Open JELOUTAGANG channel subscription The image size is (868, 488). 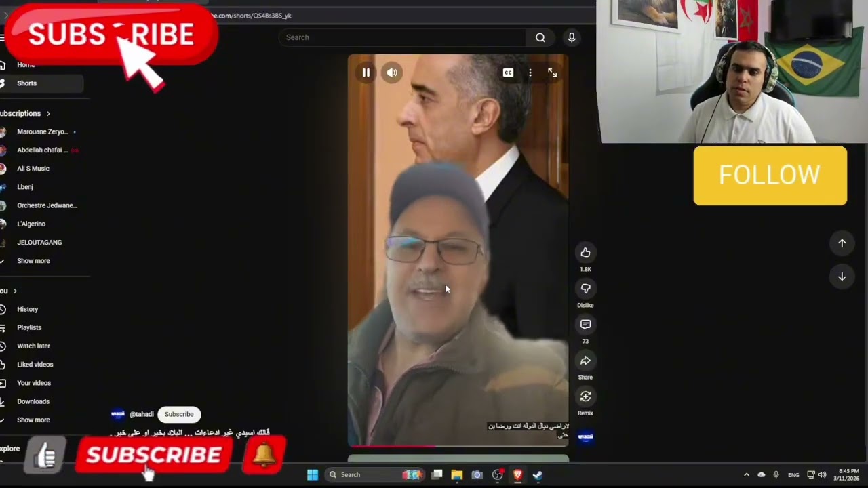tap(39, 242)
